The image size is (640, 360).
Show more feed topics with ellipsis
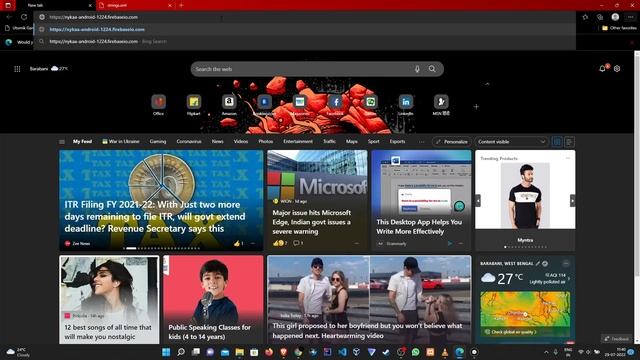coord(422,142)
